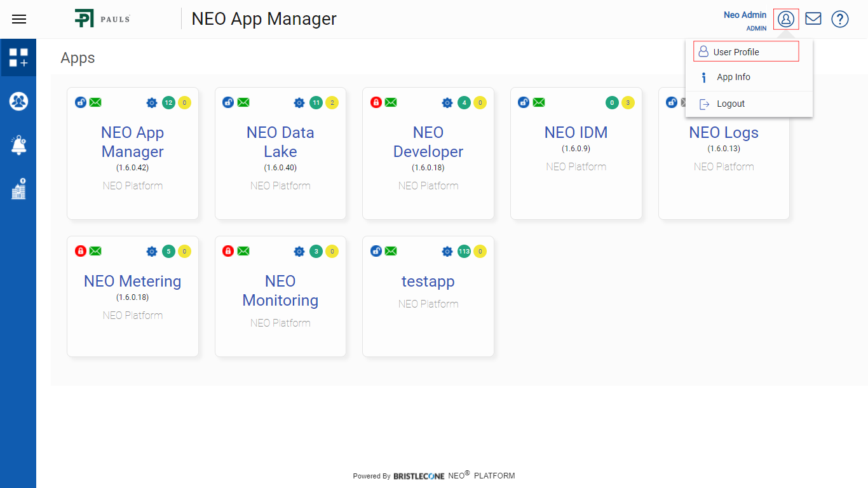The image size is (868, 488).
Task: Toggle blue unlock icon on NEO Data Lake card
Action: (228, 102)
